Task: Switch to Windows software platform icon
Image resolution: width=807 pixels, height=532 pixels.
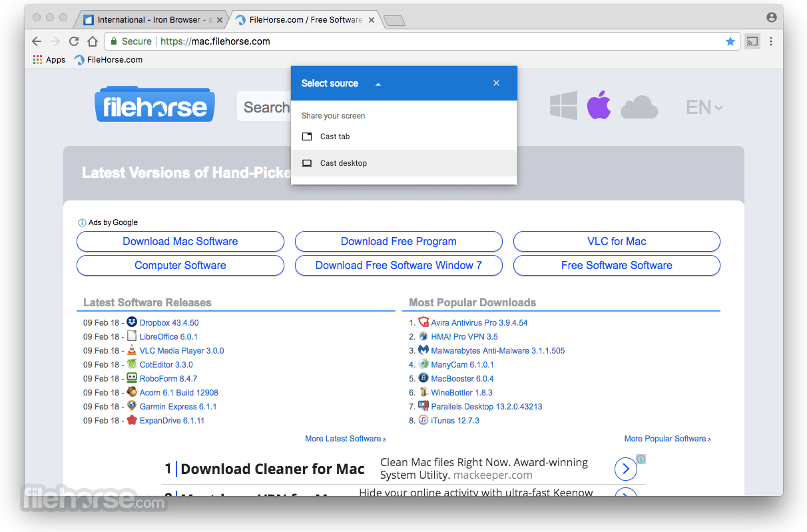Action: coord(563,106)
